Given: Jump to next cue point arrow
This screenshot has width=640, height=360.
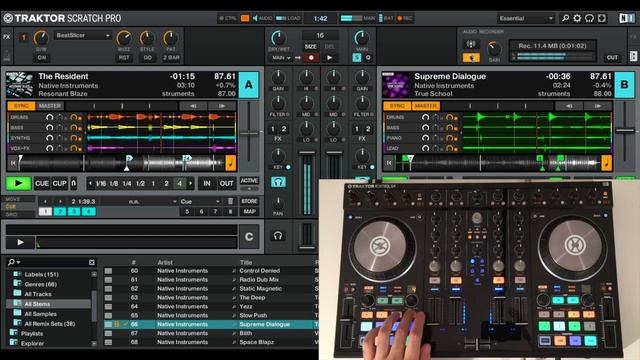Looking at the screenshot, I should coord(60,201).
